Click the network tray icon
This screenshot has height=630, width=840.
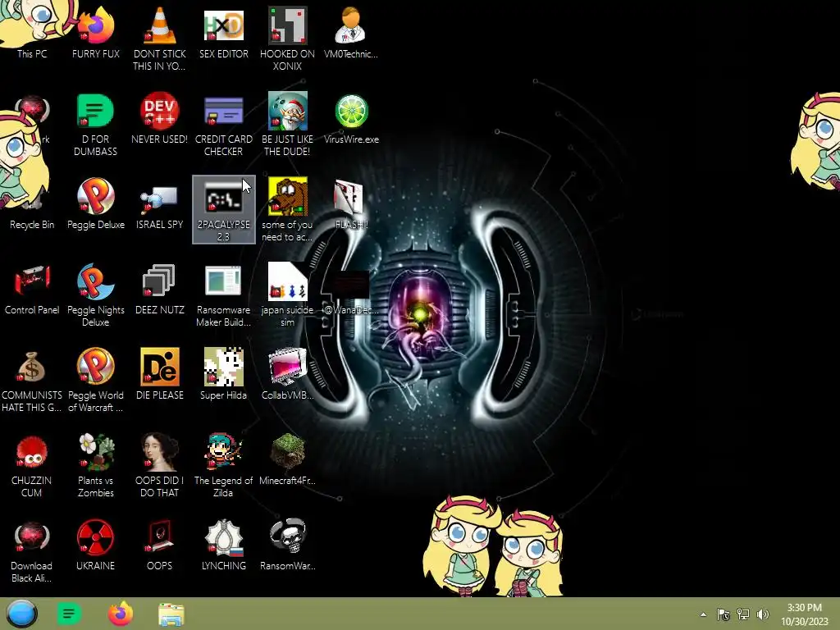point(743,614)
